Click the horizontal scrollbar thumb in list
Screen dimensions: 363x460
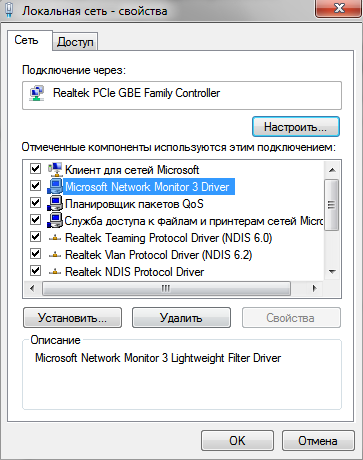point(166,288)
